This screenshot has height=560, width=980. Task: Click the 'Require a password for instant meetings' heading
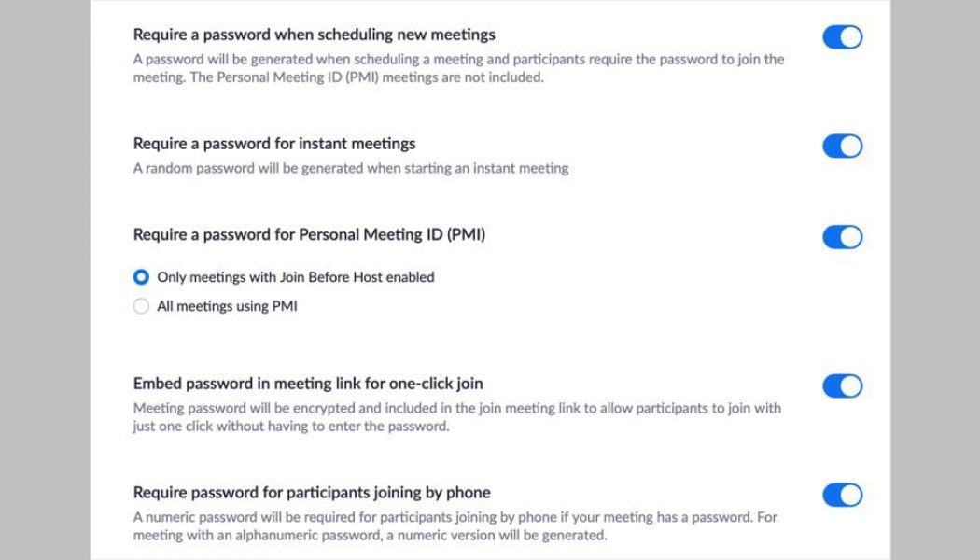coord(274,144)
